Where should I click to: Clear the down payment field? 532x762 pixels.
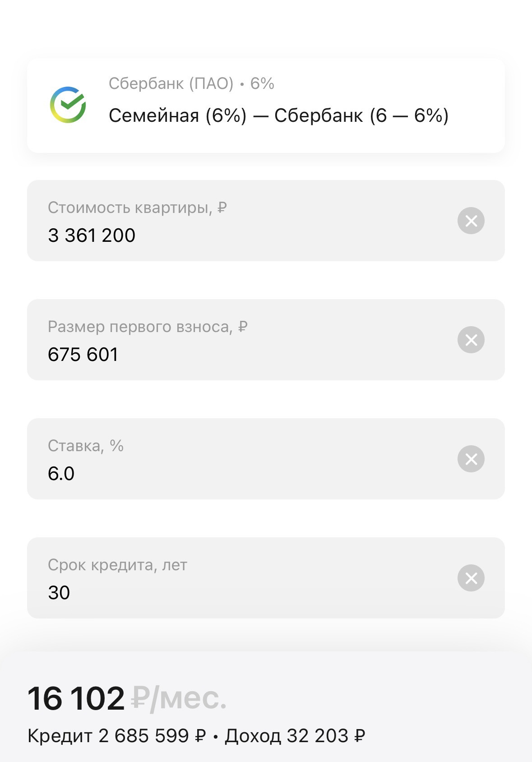point(471,340)
